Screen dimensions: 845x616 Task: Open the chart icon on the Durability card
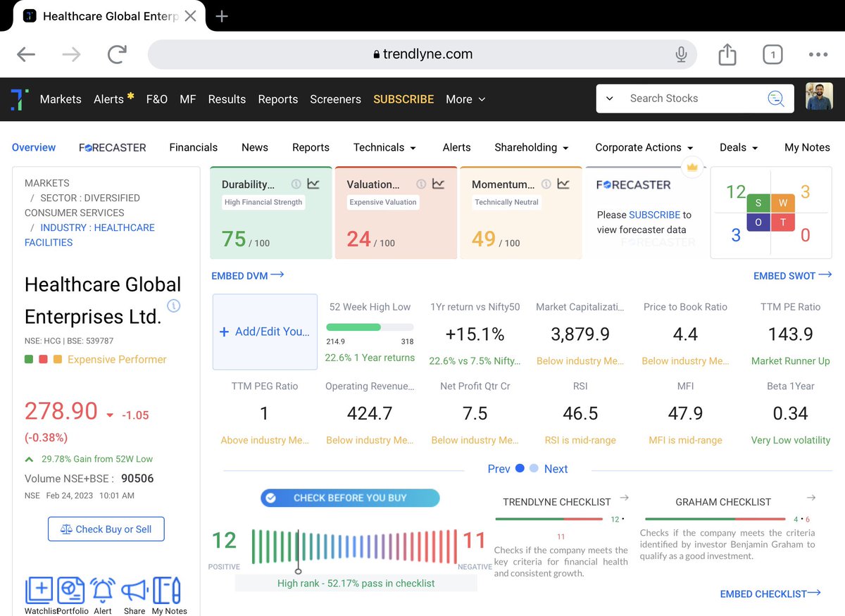[313, 184]
